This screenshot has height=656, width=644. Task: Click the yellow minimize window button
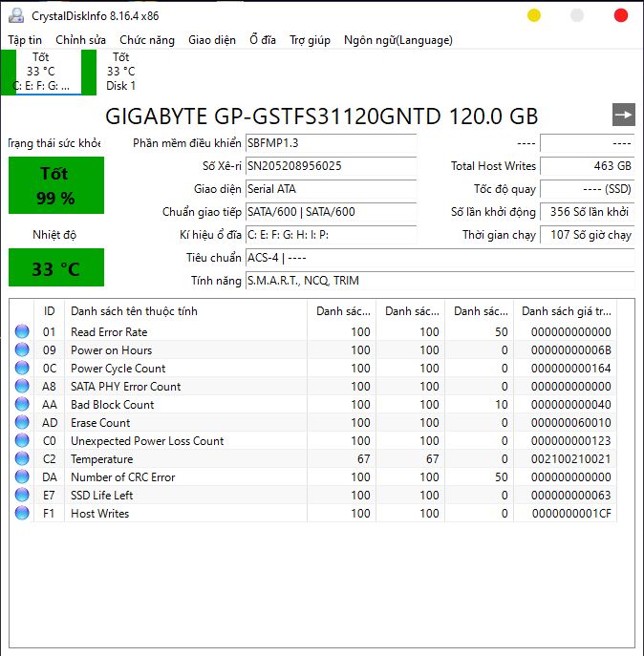533,15
